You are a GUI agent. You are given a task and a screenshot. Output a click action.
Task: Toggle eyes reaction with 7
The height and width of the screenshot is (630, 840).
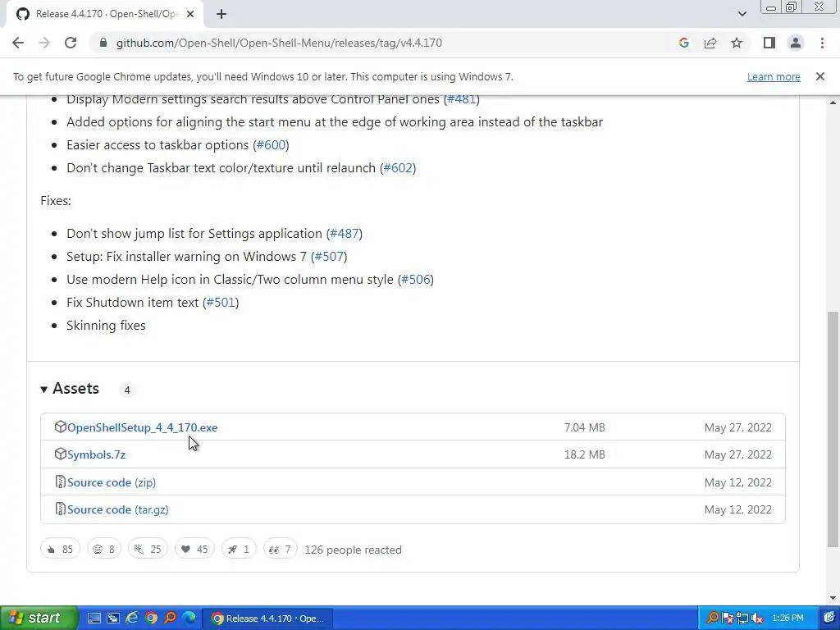tap(281, 549)
